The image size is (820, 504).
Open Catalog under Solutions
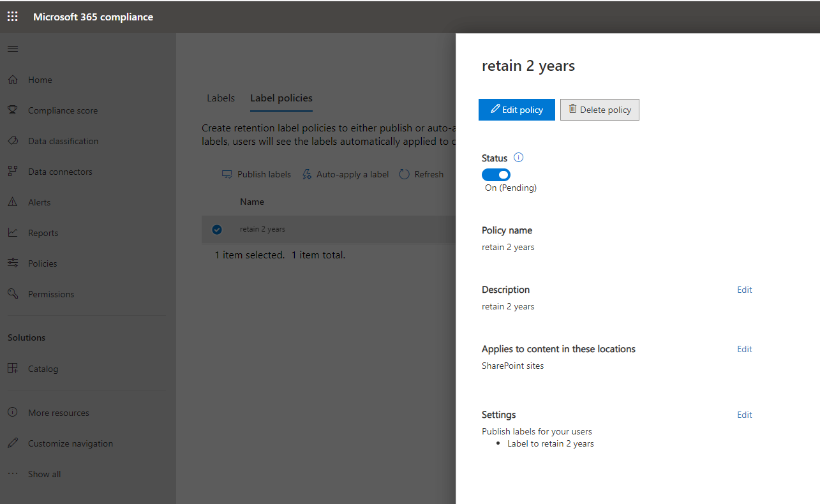click(43, 369)
